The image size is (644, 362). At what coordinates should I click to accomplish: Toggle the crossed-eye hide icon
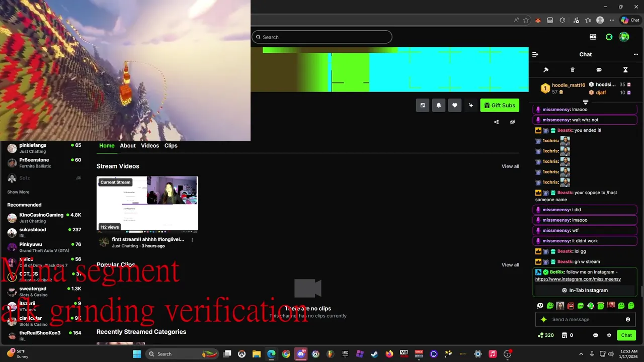pyautogui.click(x=512, y=122)
